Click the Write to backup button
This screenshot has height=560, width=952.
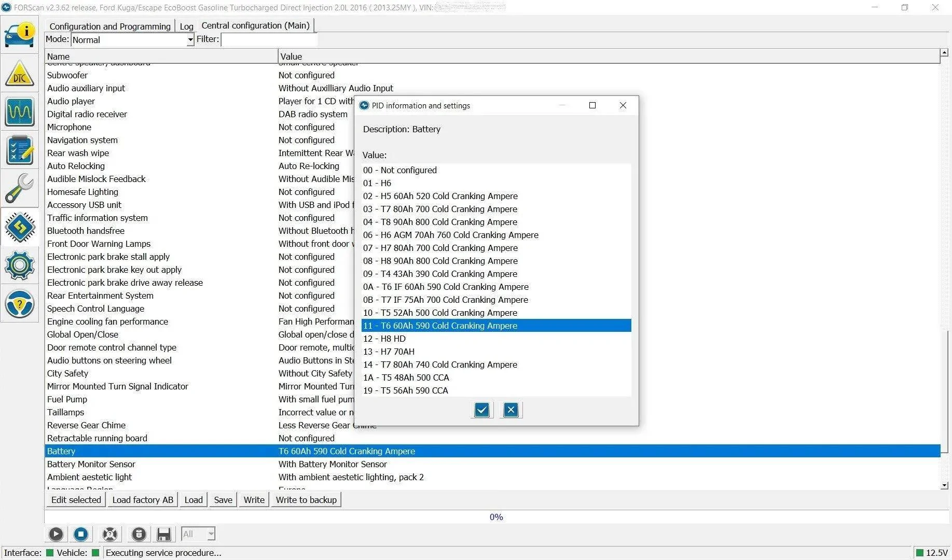306,500
